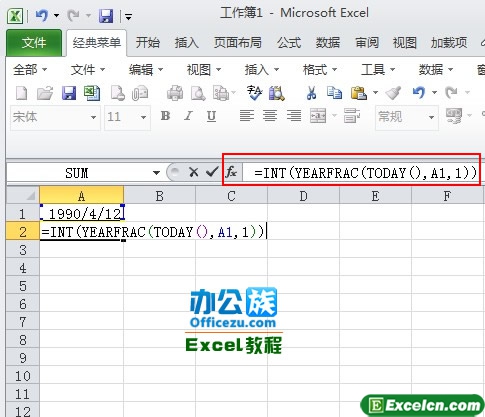This screenshot has width=485, height=417.
Task: Click the blue Undo arrow in classic toolbar
Action: tap(419, 92)
